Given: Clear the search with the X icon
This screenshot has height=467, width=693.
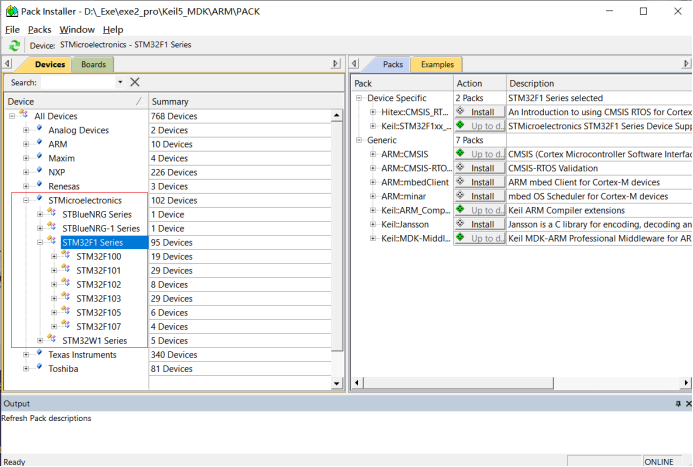Looking at the screenshot, I should point(135,82).
